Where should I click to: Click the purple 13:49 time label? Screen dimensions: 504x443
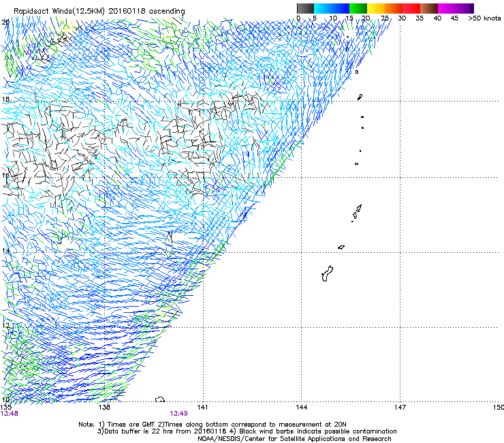[178, 414]
